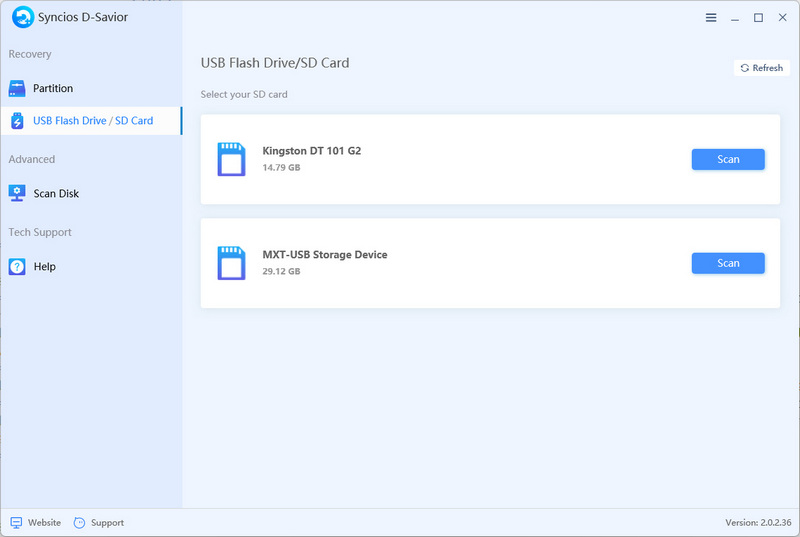Minimize the Syncios window
The height and width of the screenshot is (537, 800).
735,18
